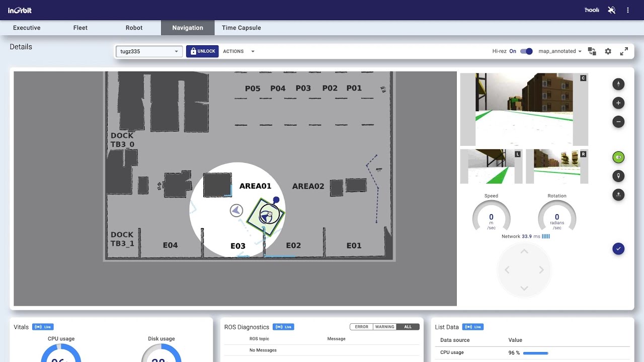Expand the ACTIONS dropdown
Screen dimensions: 644x362
(238, 51)
